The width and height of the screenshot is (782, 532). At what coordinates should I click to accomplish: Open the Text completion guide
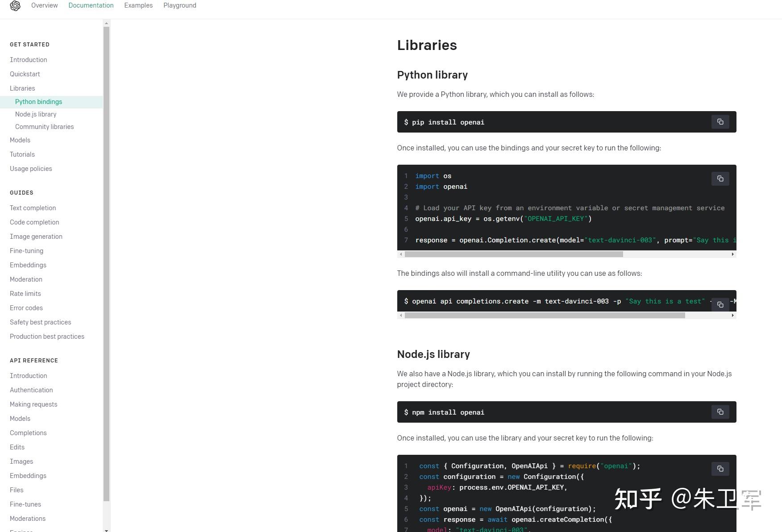33,208
